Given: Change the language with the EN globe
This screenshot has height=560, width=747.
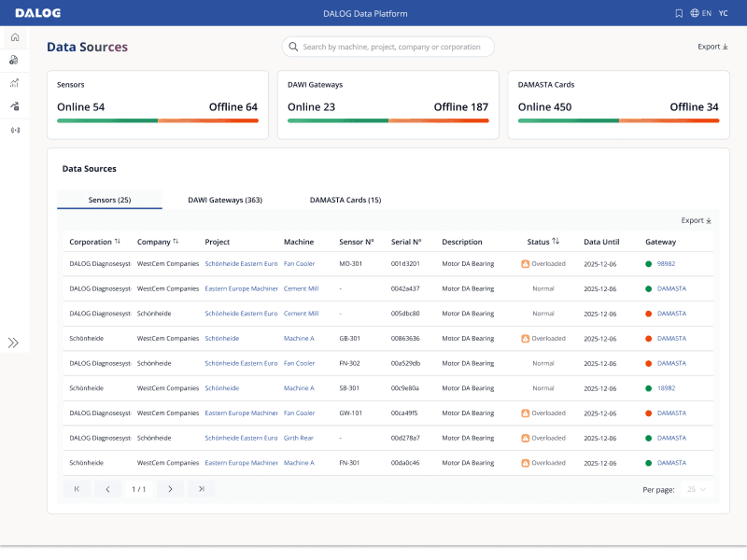Looking at the screenshot, I should pos(701,13).
